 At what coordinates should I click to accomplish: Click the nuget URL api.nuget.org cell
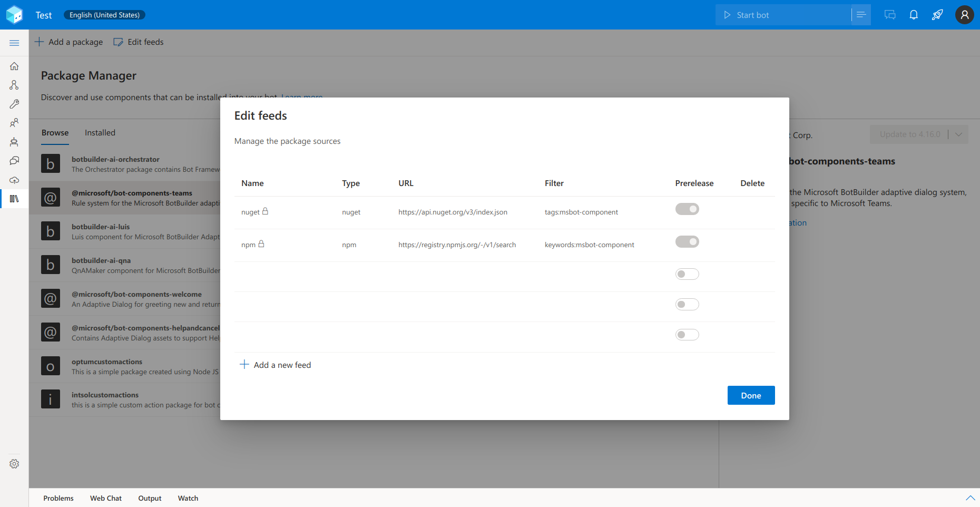pos(453,212)
